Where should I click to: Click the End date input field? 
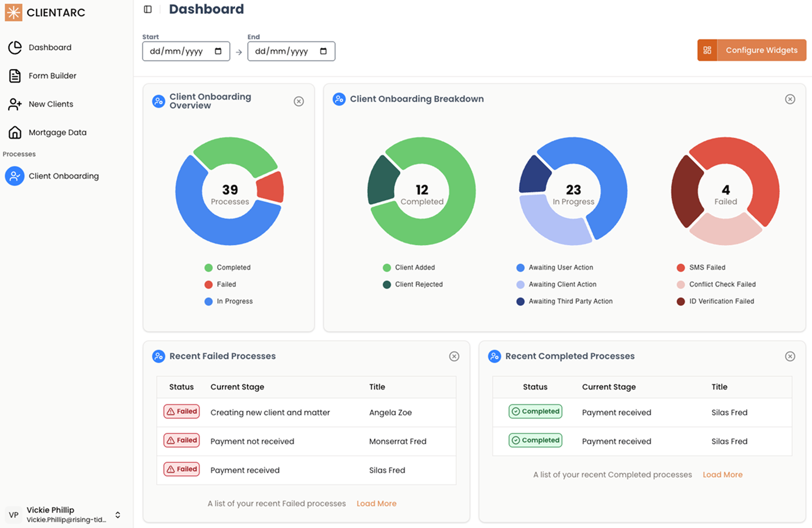point(291,51)
